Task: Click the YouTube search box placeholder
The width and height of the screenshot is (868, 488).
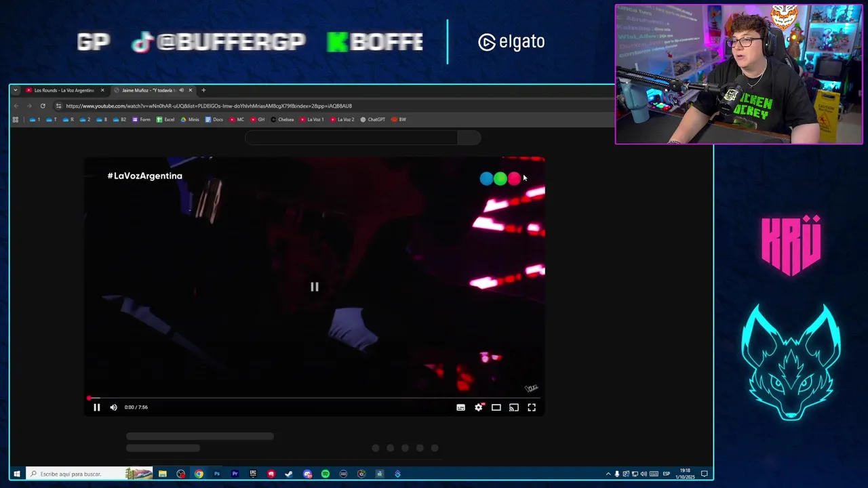Action: pos(351,138)
